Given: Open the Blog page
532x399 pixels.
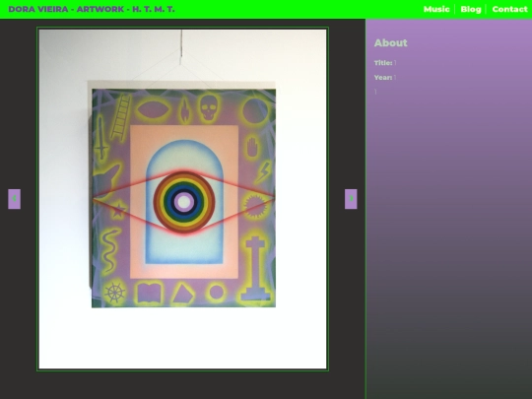Looking at the screenshot, I should [x=471, y=9].
